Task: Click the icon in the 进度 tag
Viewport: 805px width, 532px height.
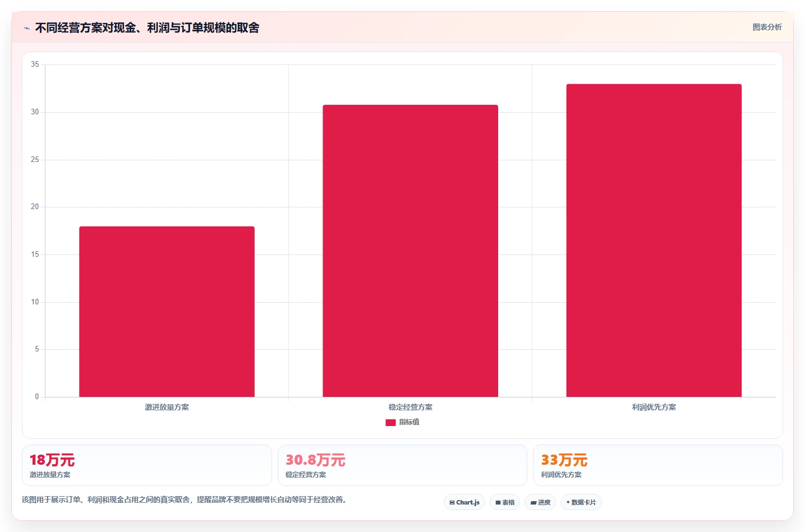Action: coord(533,503)
